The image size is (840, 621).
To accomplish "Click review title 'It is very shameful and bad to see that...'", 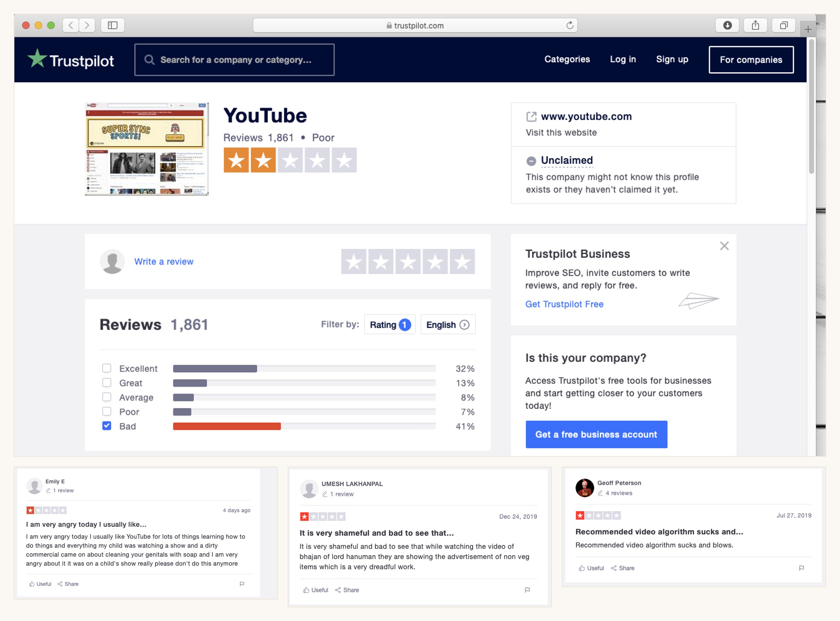I will (376, 533).
